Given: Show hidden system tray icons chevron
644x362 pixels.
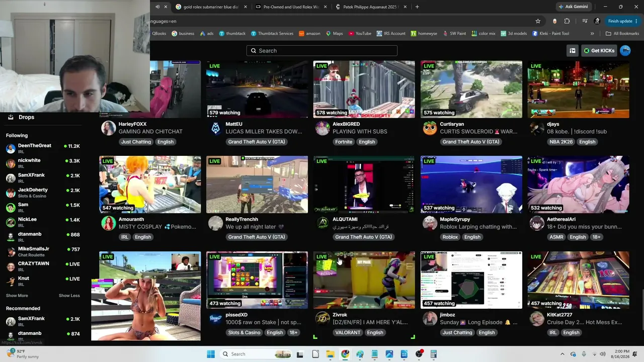Looking at the screenshot, I should (x=562, y=354).
